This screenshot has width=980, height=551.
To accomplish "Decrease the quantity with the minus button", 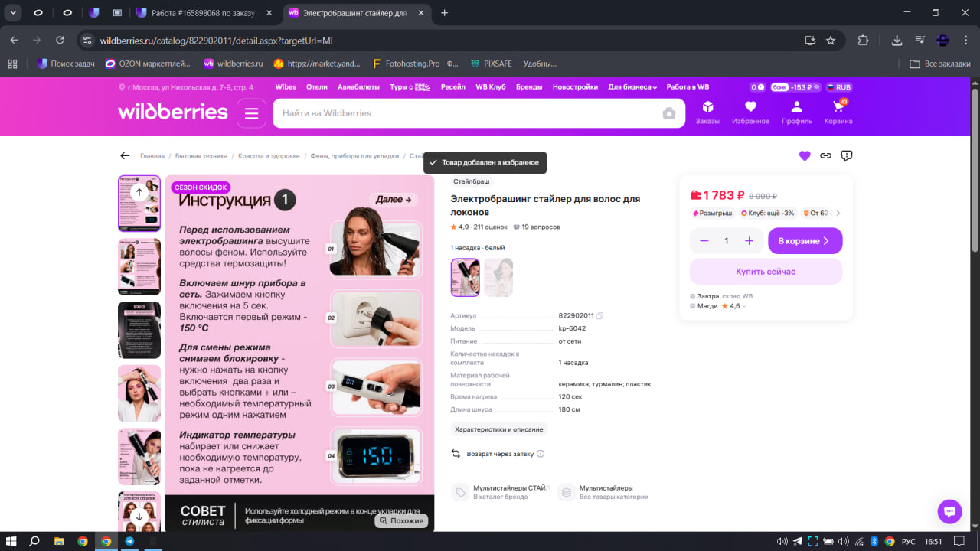I will click(704, 241).
